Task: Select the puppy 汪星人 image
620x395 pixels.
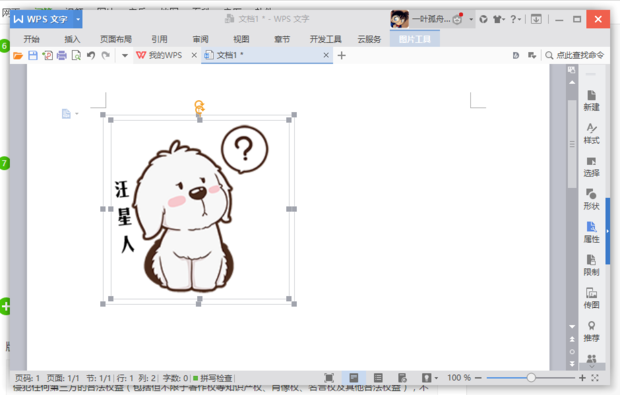Action: point(199,209)
